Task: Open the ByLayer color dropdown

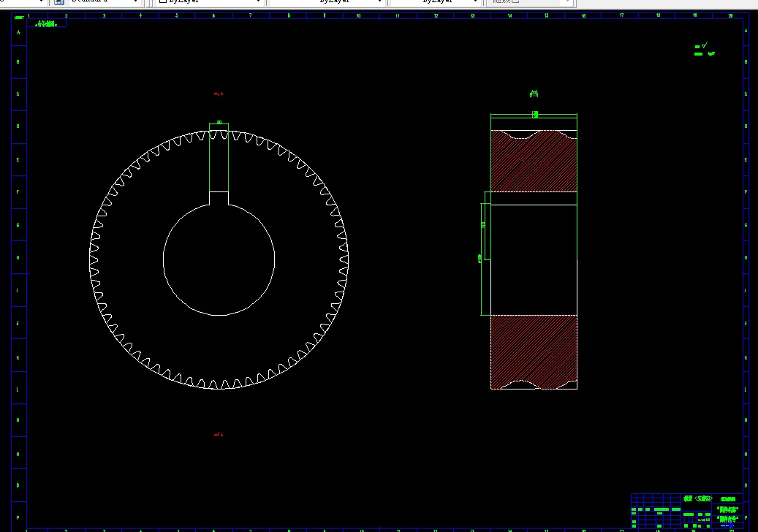Action: click(x=210, y=1)
